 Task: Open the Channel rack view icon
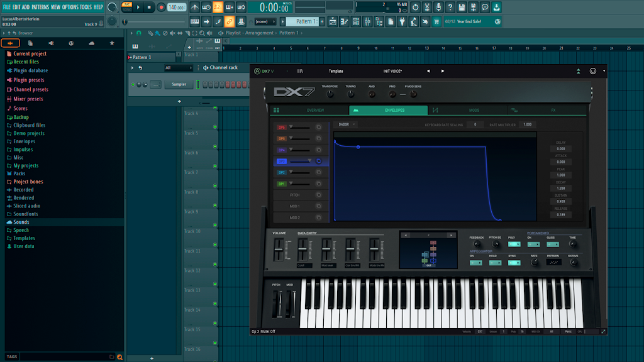click(x=356, y=22)
